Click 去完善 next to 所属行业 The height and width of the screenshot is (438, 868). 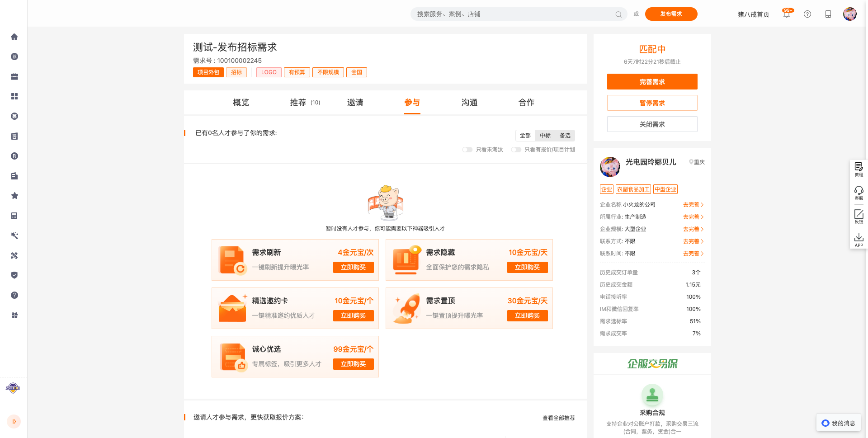693,217
